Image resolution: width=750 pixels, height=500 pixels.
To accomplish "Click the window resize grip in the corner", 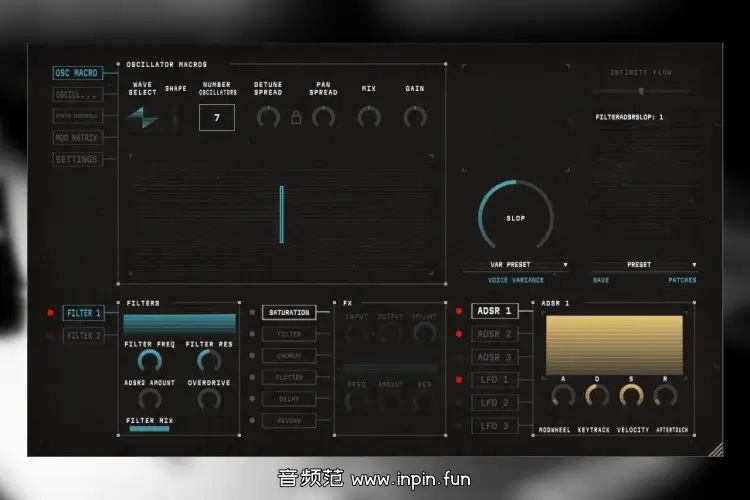I will pyautogui.click(x=716, y=450).
